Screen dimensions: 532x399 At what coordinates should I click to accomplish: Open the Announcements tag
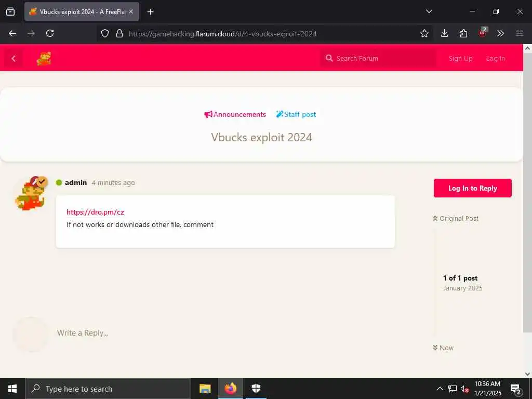235,114
